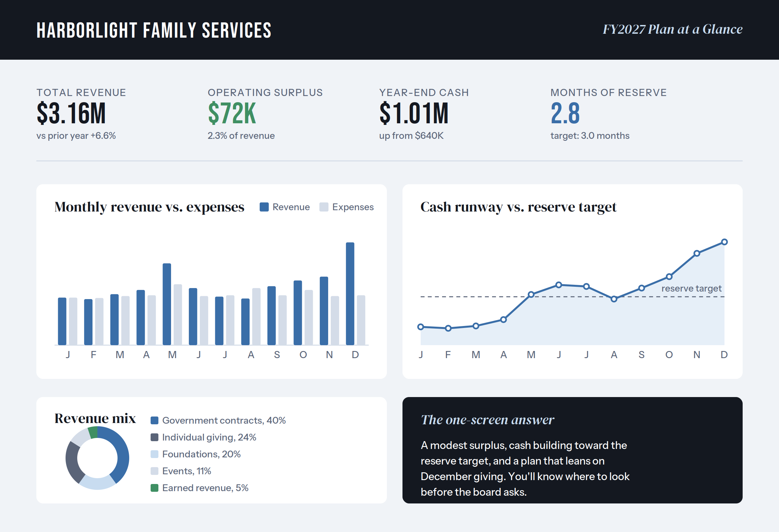Viewport: 779px width, 532px height.
Task: Click the MONTHS OF RESERVE label
Action: coord(608,92)
